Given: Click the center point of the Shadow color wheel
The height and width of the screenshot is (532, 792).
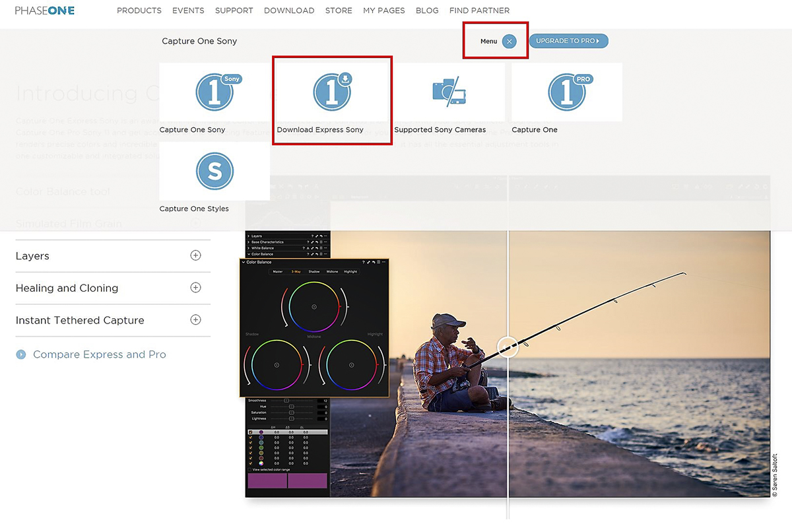Looking at the screenshot, I should [277, 365].
